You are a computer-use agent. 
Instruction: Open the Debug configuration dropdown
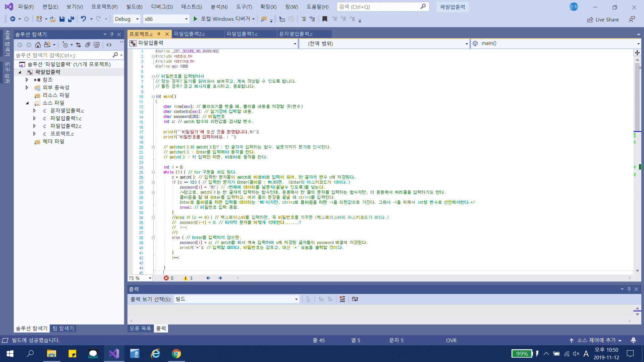137,19
